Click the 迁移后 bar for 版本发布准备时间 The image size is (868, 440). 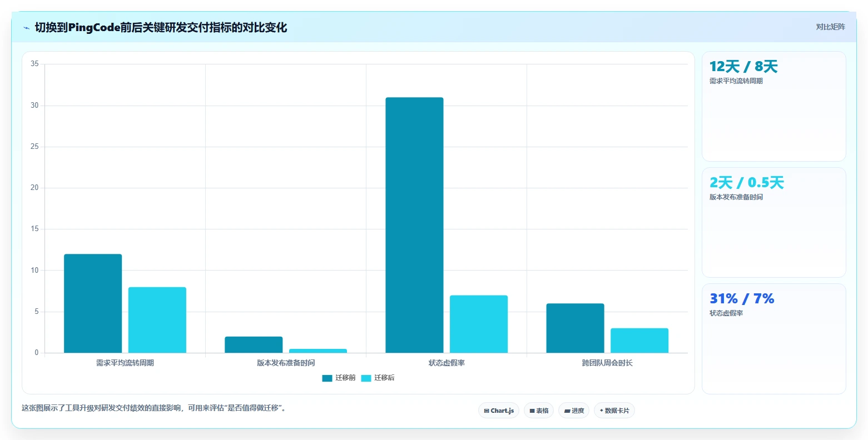[318, 351]
